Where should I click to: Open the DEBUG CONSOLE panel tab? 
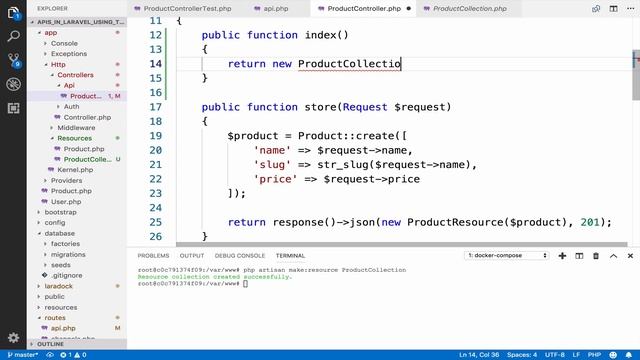240,256
